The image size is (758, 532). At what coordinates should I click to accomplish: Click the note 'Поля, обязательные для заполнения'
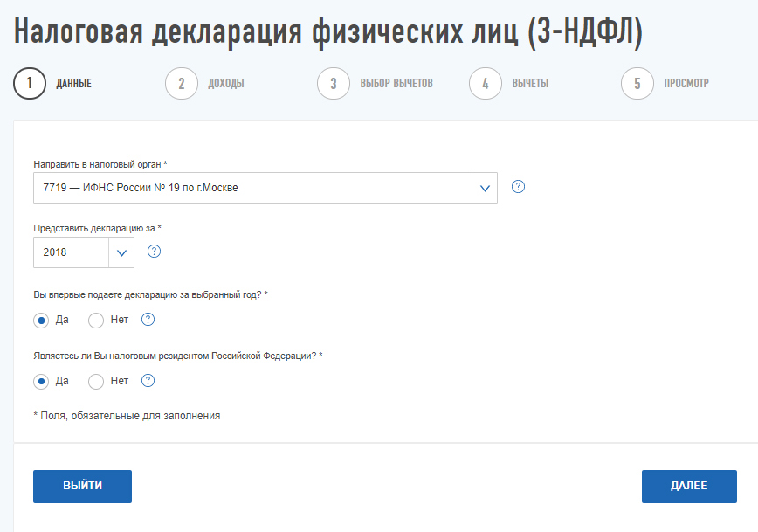pos(127,416)
